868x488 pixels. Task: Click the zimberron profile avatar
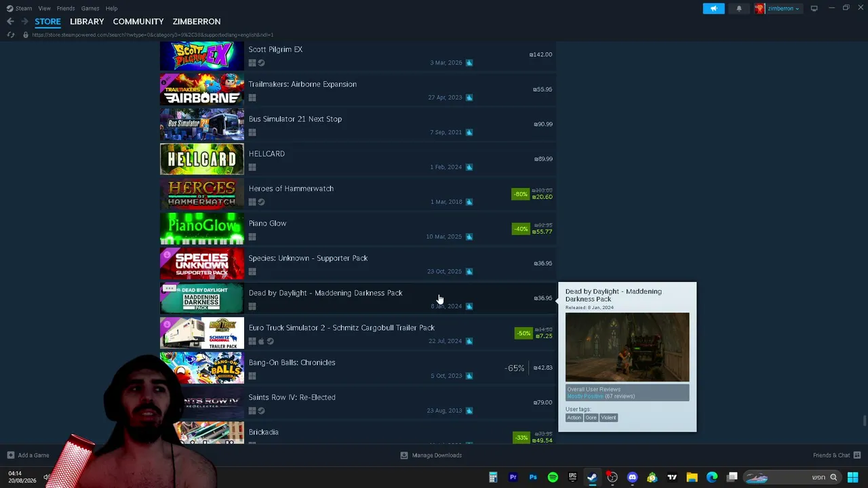point(759,8)
